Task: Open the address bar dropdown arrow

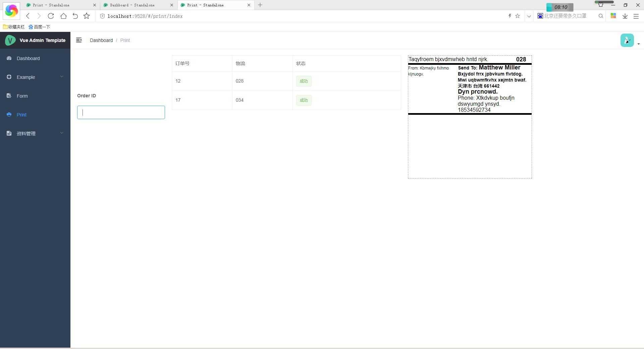Action: (529, 16)
